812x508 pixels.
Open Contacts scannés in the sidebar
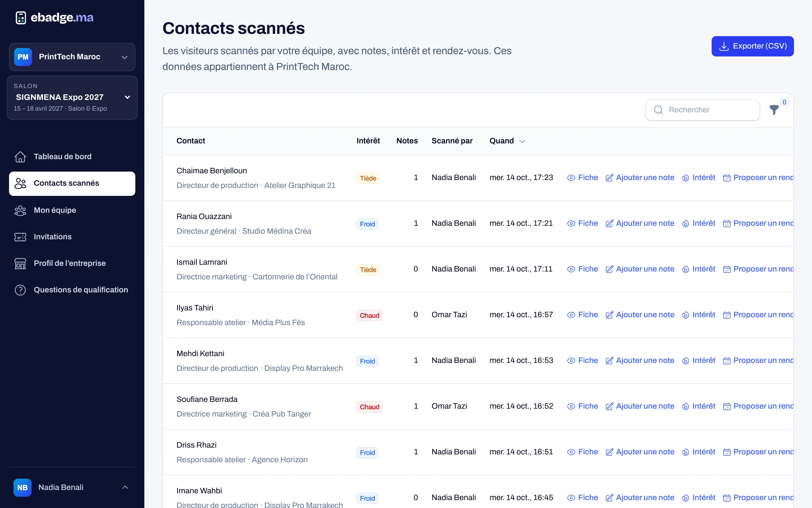[x=72, y=183]
